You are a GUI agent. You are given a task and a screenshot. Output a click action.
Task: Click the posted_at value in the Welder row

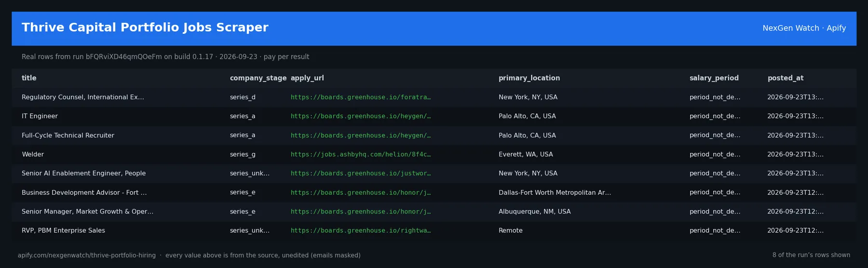(x=795, y=154)
